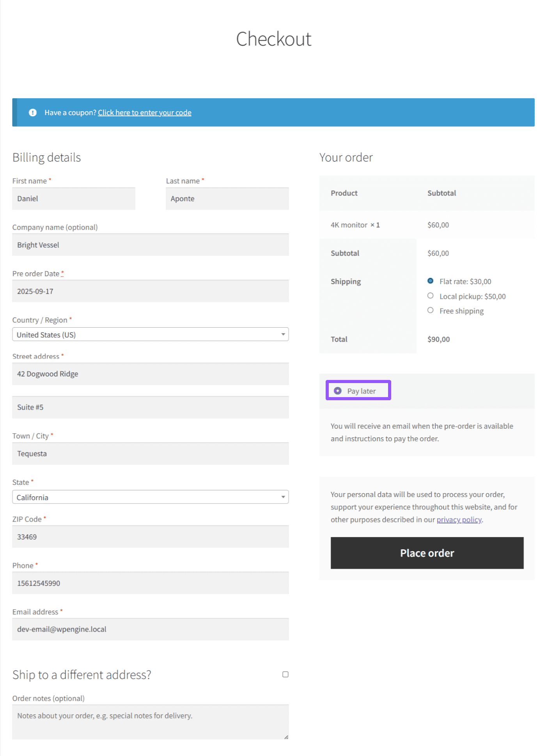Select the Flat rate shipping option

(430, 280)
